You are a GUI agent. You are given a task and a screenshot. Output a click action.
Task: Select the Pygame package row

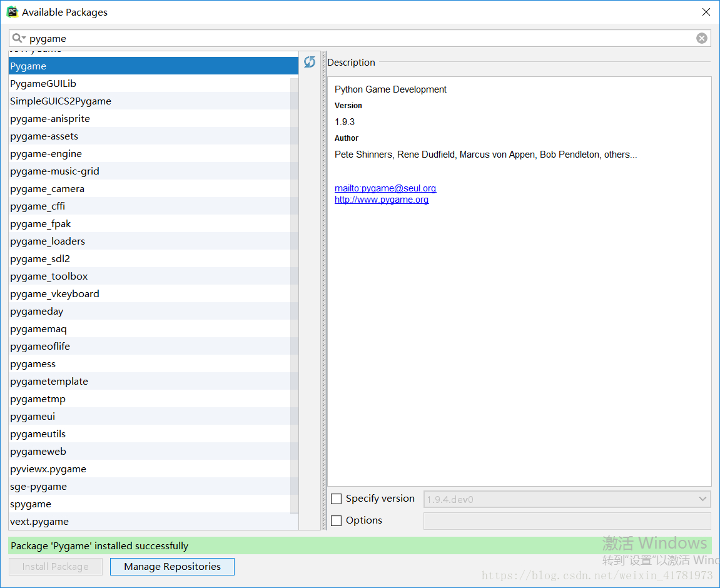point(153,66)
